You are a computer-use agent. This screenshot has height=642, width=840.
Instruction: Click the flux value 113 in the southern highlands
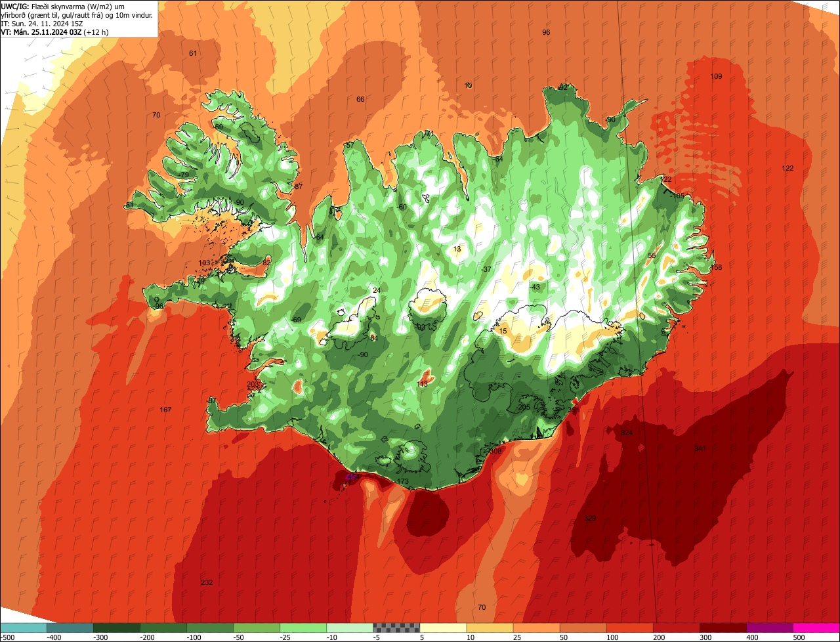tap(422, 383)
